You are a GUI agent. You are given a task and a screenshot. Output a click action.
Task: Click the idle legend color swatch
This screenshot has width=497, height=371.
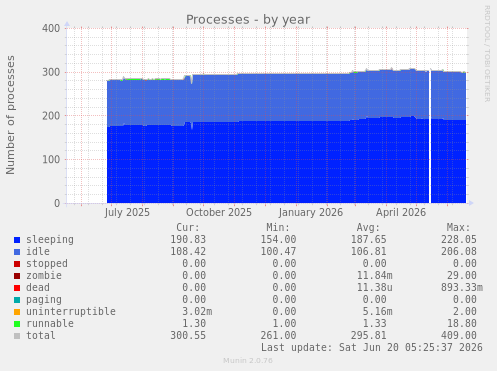pyautogui.click(x=17, y=252)
